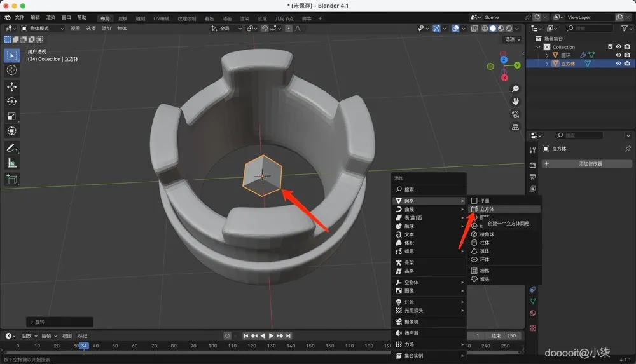Select the Move tool in left toolbar
The height and width of the screenshot is (364, 636).
[x=11, y=86]
